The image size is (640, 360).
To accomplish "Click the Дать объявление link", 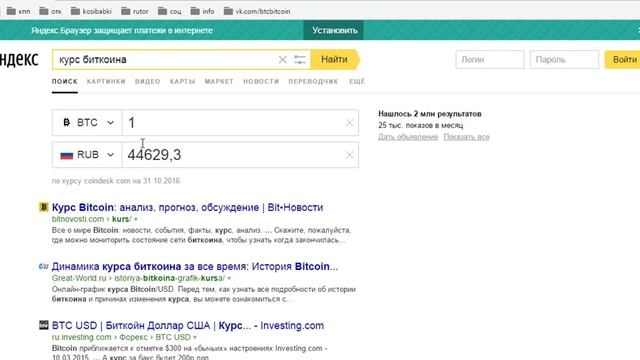I will [x=408, y=137].
